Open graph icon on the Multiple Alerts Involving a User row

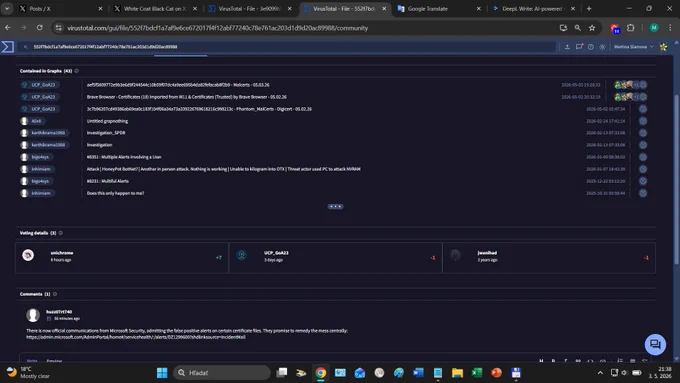pos(643,157)
